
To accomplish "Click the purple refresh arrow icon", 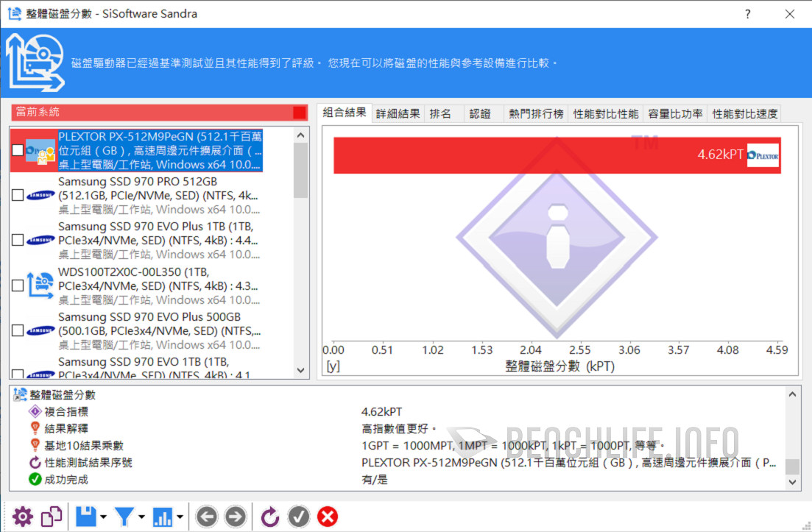I will pyautogui.click(x=269, y=517).
